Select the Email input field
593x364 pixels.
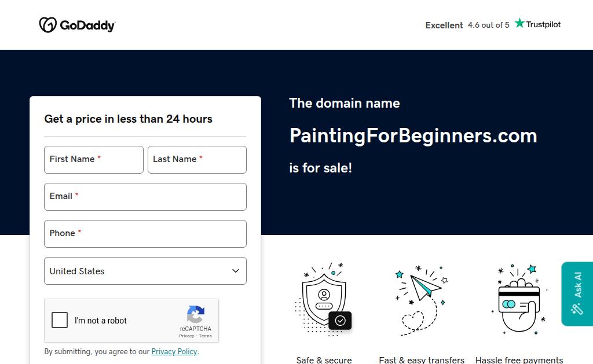coord(145,197)
